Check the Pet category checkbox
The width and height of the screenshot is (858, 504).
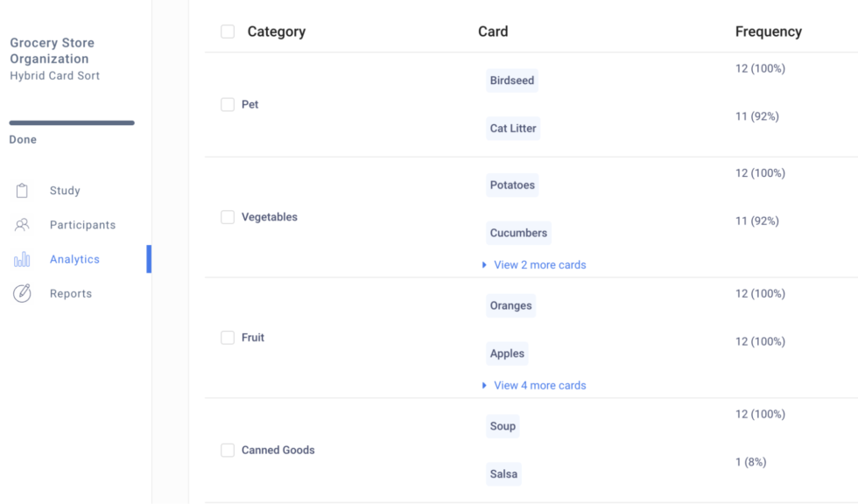228,104
